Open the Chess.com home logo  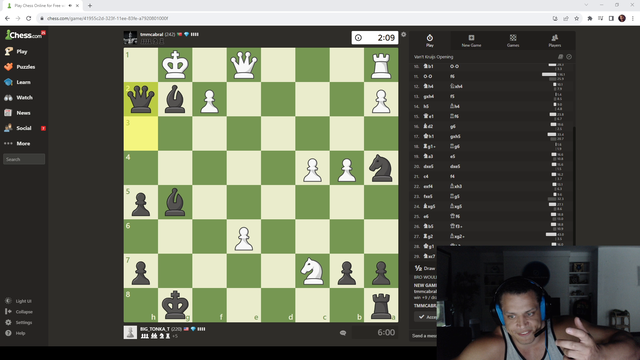(24, 35)
